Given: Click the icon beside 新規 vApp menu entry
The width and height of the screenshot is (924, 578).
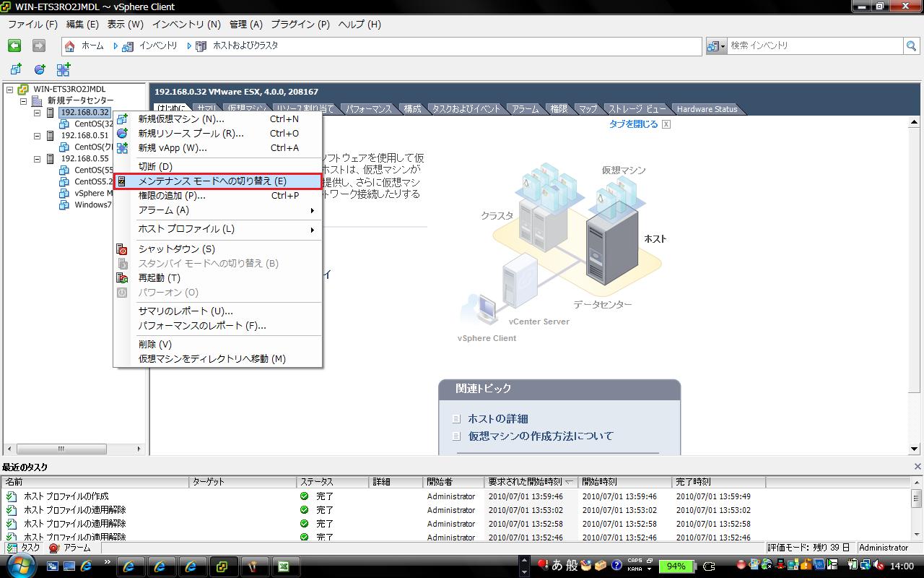Looking at the screenshot, I should pos(123,148).
